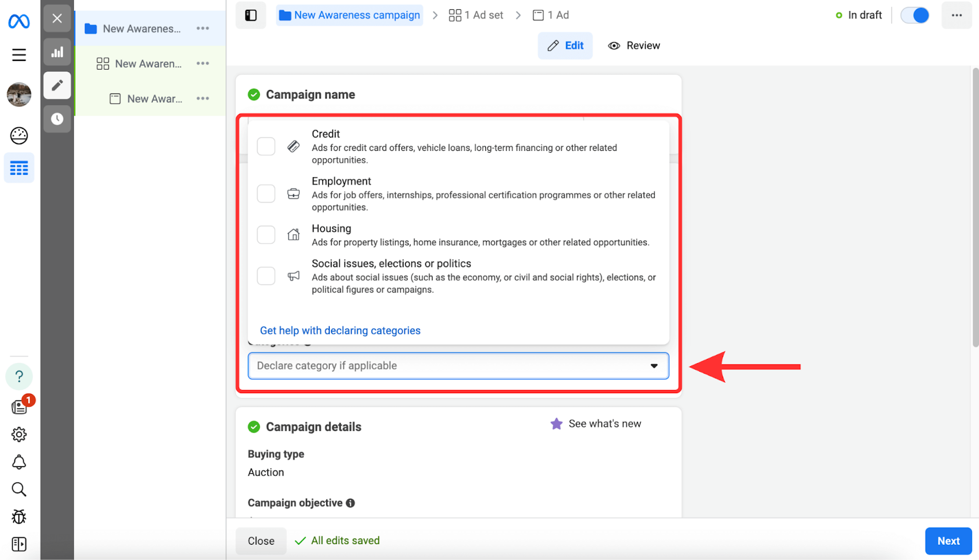
Task: Open the help question mark icon
Action: tap(19, 376)
